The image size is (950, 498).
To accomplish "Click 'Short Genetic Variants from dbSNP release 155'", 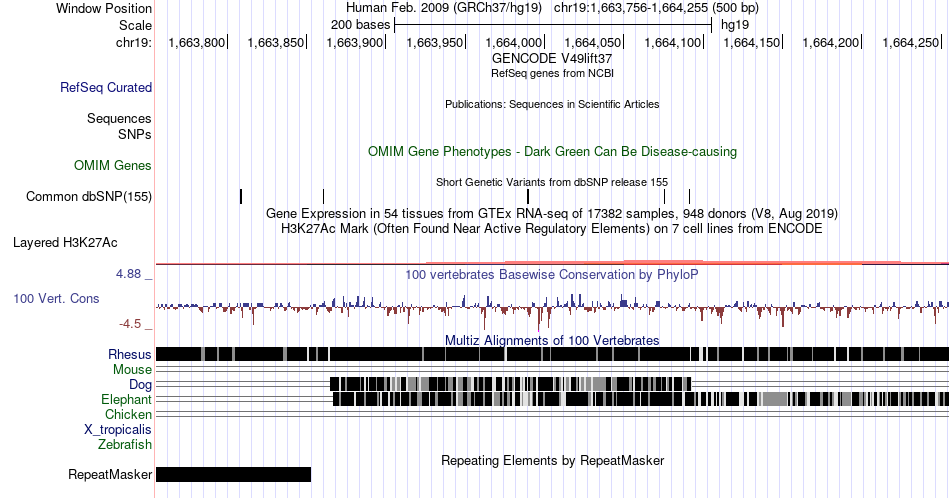I will tap(552, 182).
